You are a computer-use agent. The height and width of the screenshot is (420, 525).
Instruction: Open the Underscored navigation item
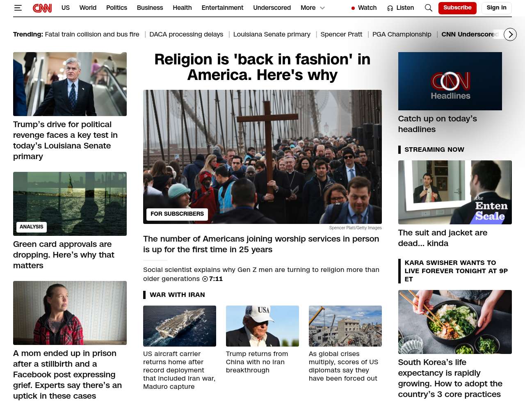click(x=272, y=8)
